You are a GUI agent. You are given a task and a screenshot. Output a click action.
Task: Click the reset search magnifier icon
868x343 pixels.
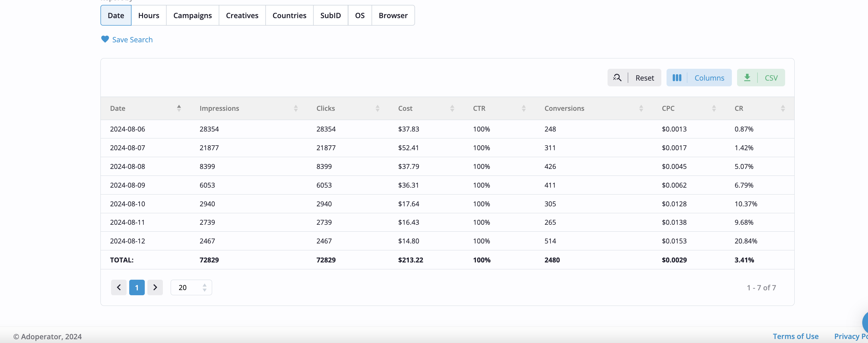(x=617, y=78)
